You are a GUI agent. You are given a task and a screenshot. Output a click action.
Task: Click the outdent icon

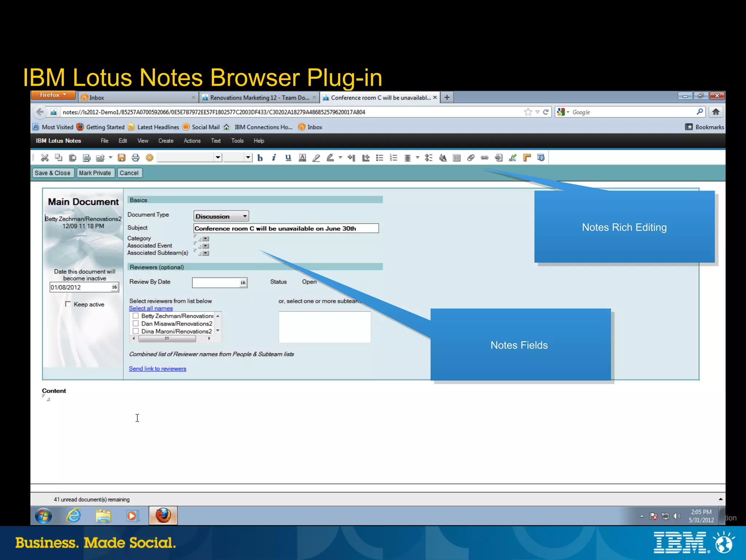366,158
